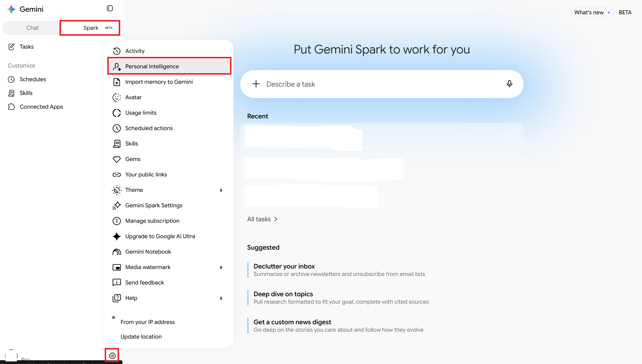
Task: Collapse the sidebar panel icon
Action: (110, 8)
